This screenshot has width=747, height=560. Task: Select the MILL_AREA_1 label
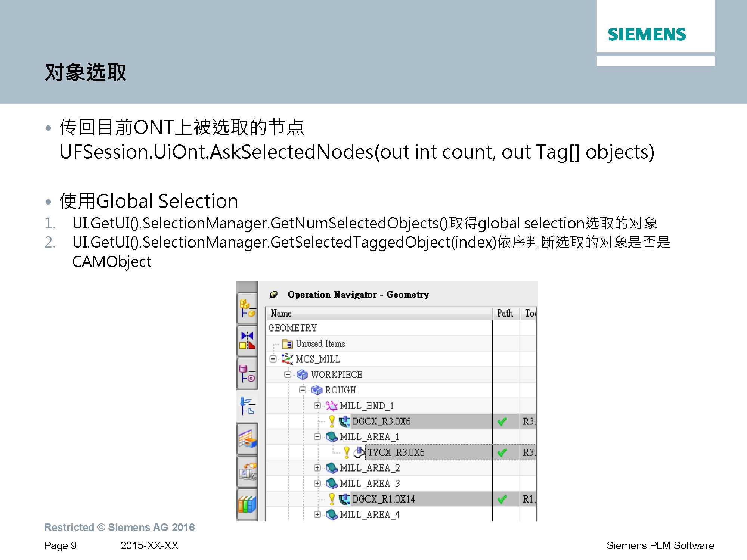coord(370,437)
